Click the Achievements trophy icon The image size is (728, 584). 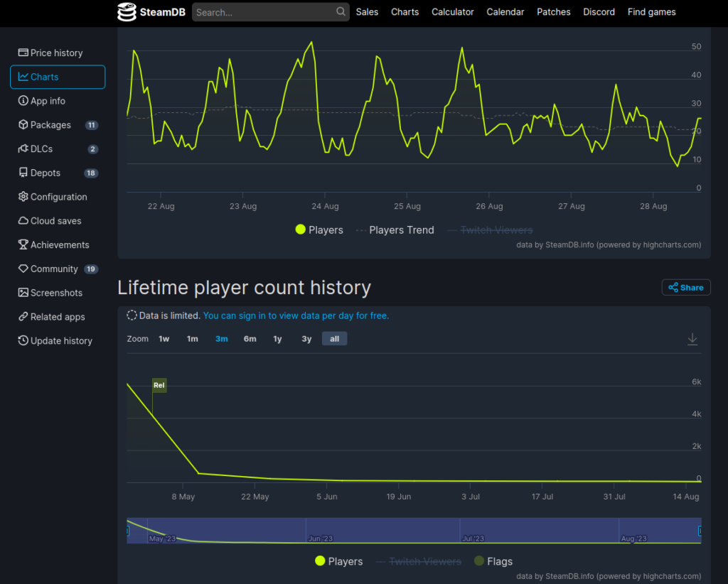[x=23, y=245]
